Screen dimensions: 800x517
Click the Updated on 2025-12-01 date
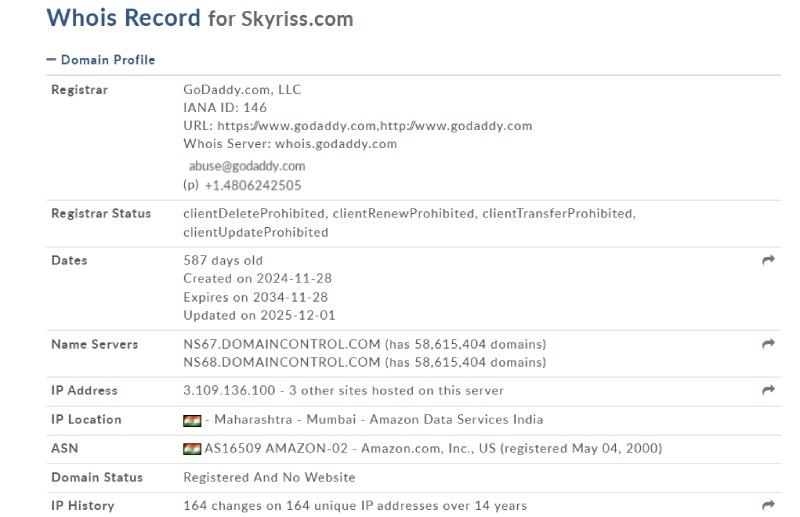(259, 316)
